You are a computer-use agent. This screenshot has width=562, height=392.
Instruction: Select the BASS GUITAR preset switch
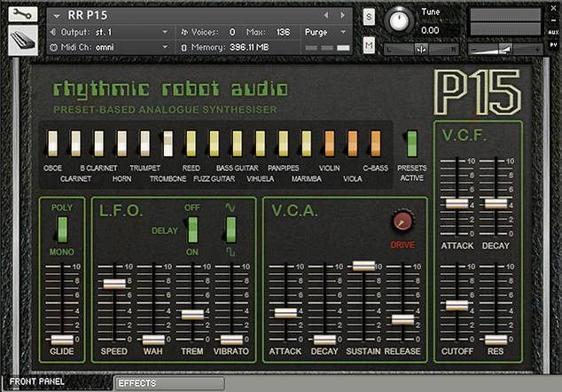pos(238,144)
